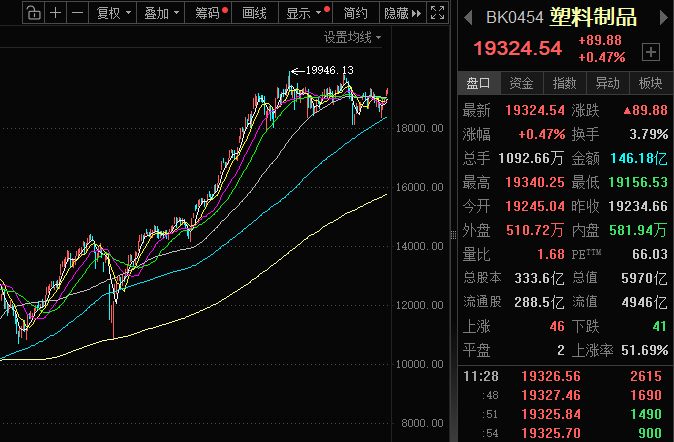The height and width of the screenshot is (442, 674).
Task: Click the 昨收 value 19234.66
Action: coord(638,206)
